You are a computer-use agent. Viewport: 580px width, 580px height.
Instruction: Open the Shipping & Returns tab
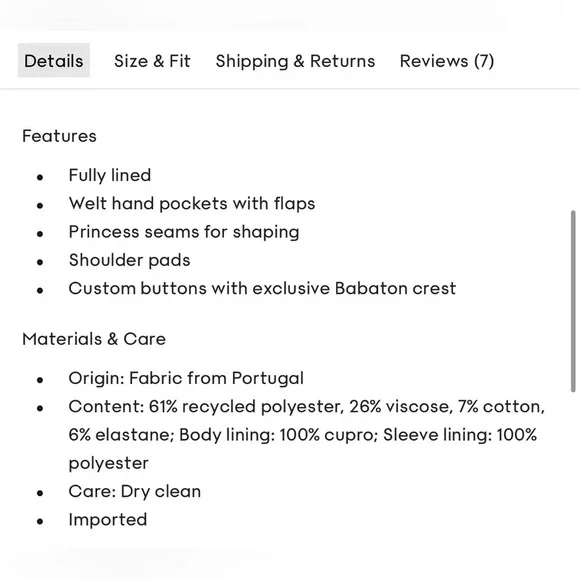(x=295, y=61)
